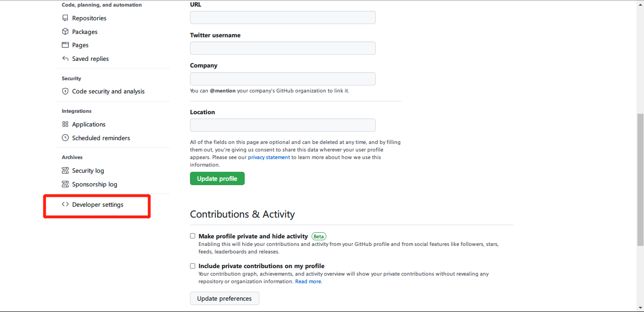Focus the Twitter username input field
The image size is (644, 312).
coord(283,48)
